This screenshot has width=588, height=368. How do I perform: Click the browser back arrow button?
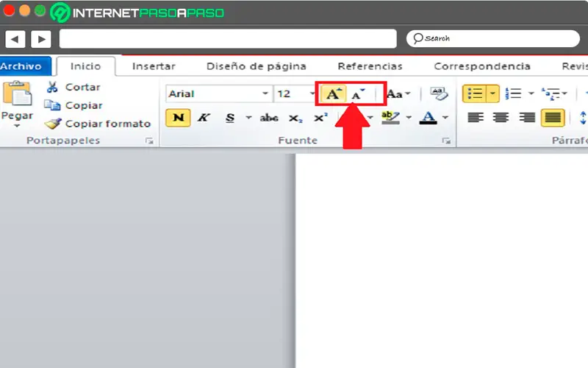click(15, 39)
